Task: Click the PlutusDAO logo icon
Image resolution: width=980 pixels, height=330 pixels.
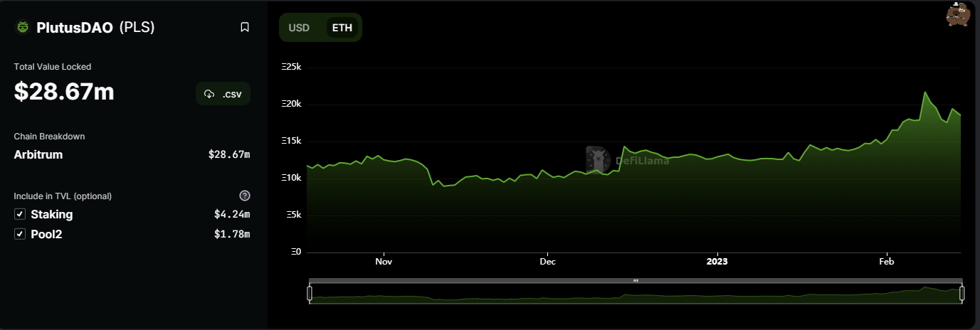Action: [23, 27]
